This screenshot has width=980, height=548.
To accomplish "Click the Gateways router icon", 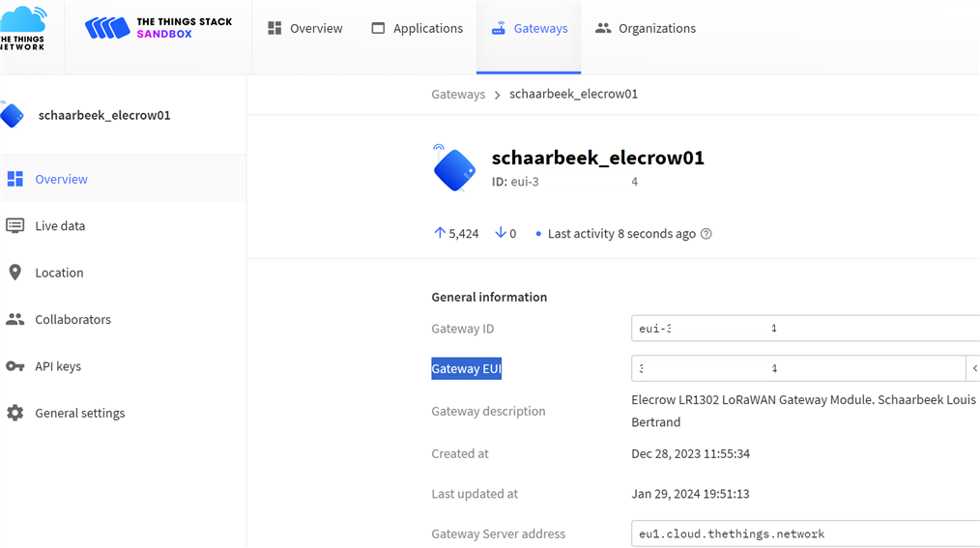I will click(x=498, y=28).
